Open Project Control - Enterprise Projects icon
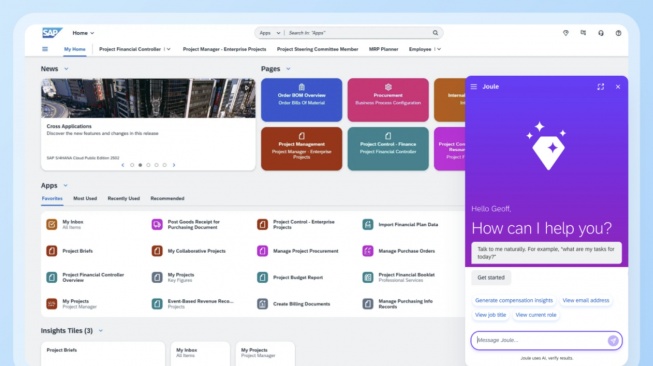The width and height of the screenshot is (653, 366). tap(262, 224)
